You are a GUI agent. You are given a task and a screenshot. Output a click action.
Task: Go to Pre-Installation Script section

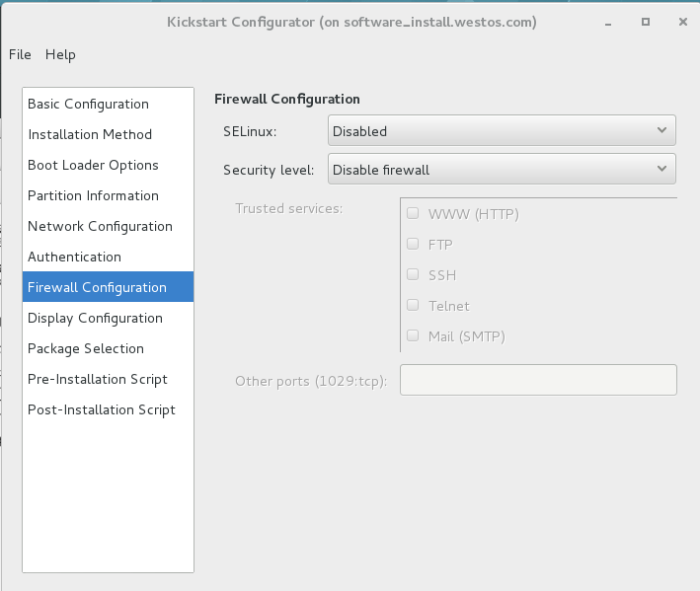[x=98, y=379]
